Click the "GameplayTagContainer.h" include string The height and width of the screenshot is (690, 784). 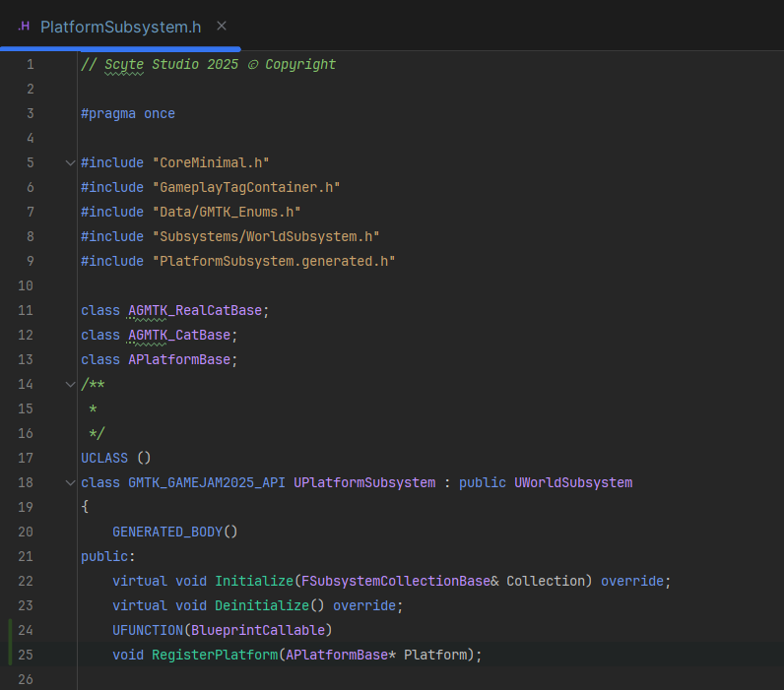pos(246,187)
